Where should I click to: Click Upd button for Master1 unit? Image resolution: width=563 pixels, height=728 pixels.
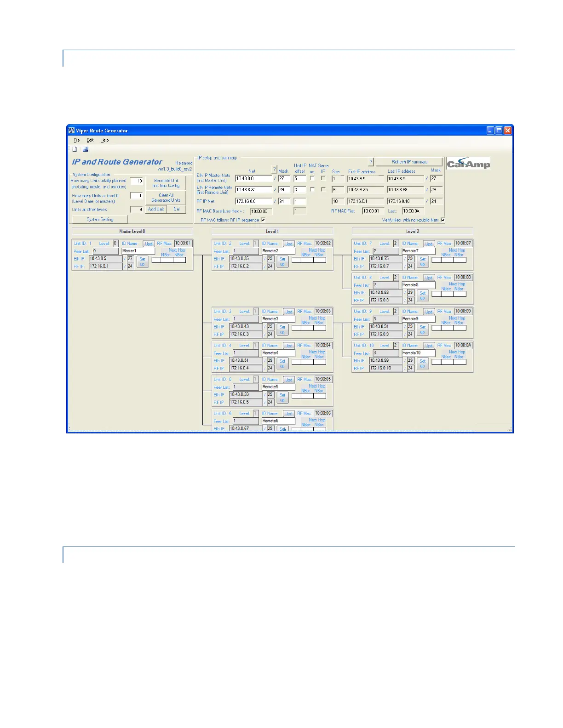tap(149, 244)
